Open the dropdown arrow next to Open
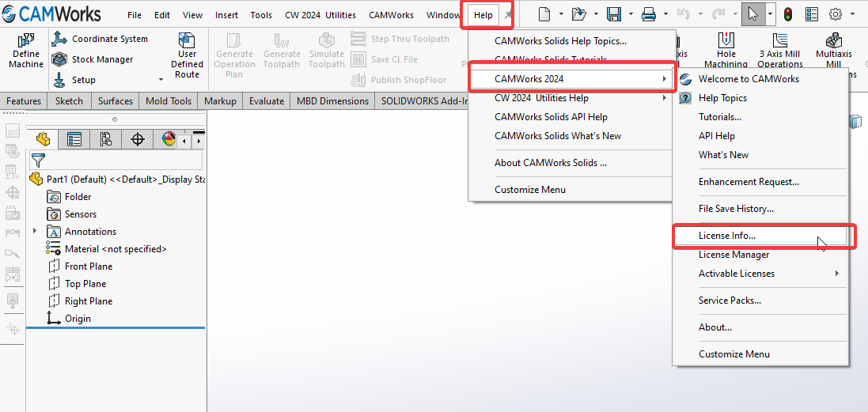868x412 pixels. 596,15
